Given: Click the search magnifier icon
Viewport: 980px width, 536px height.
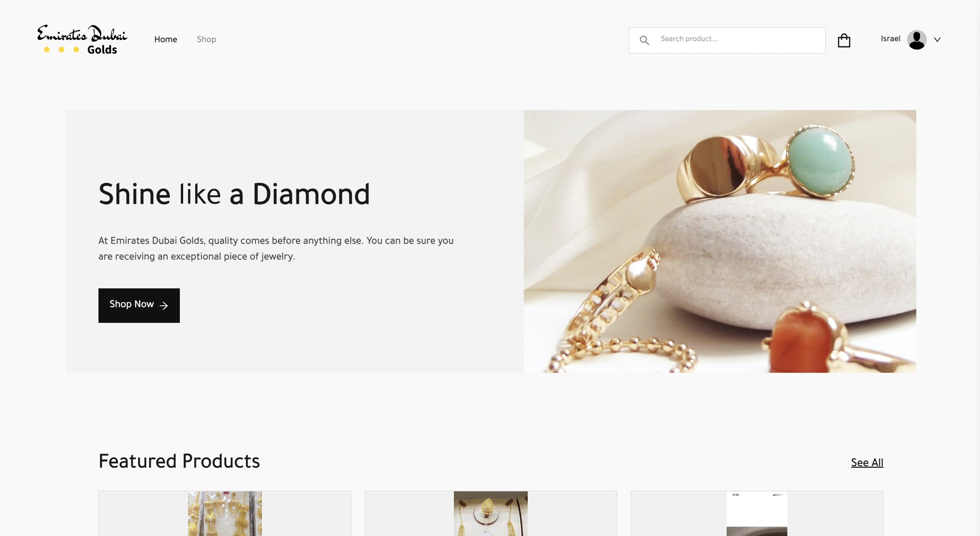Looking at the screenshot, I should tap(644, 40).
